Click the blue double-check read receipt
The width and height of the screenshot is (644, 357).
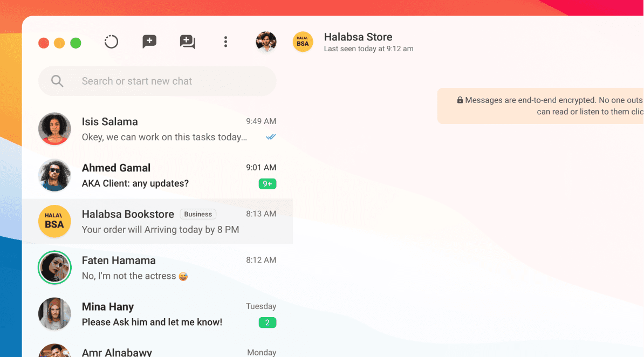coord(271,137)
